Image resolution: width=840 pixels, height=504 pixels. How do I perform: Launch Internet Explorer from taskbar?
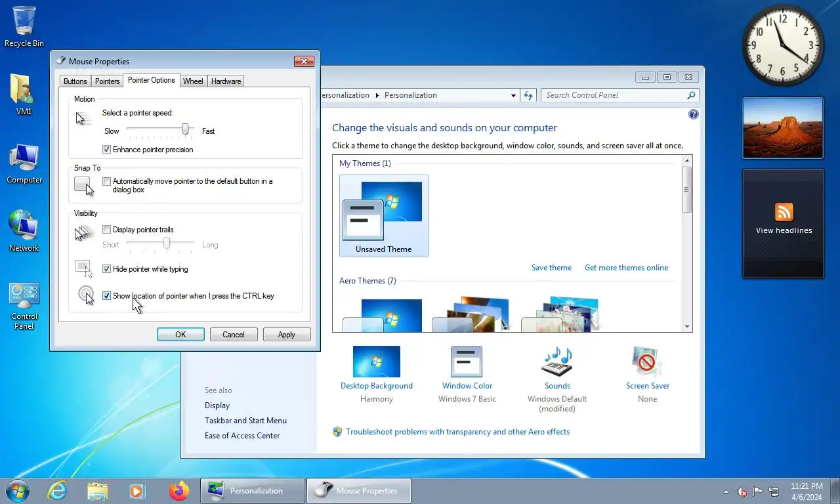[x=58, y=491]
